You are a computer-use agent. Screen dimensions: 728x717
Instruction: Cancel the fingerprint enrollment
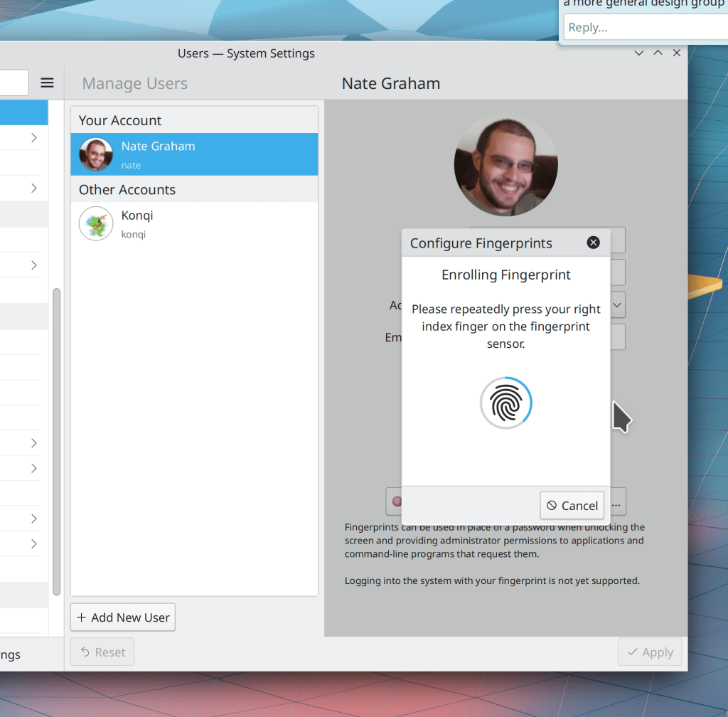pyautogui.click(x=572, y=505)
